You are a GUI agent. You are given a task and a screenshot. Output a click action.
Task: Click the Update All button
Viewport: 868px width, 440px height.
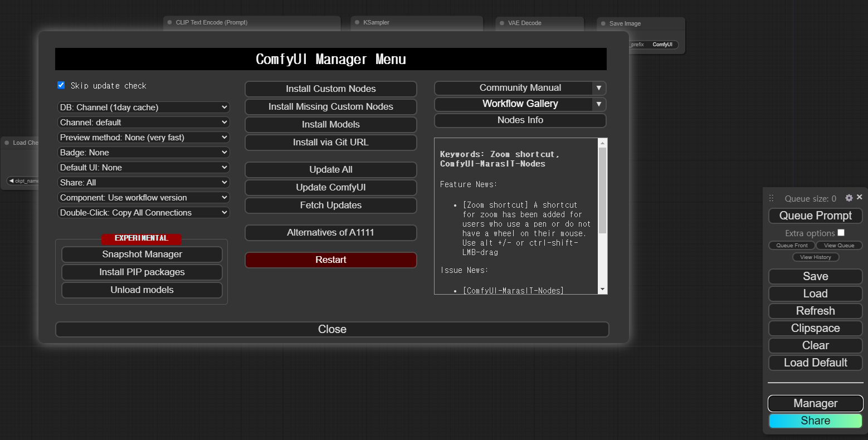tap(331, 170)
